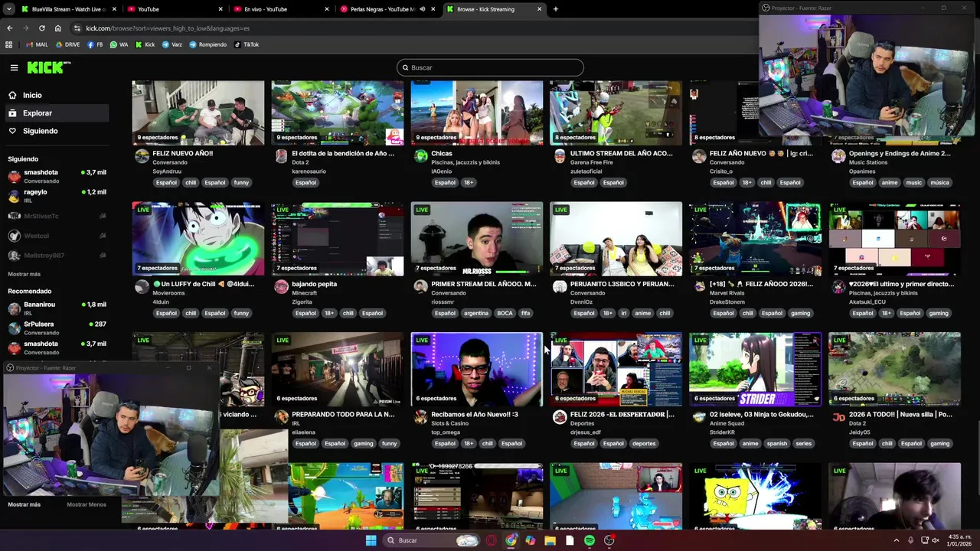Screen dimensions: 980x551
Task: Click the deportes tag under drjesus_edf
Action: point(643,443)
